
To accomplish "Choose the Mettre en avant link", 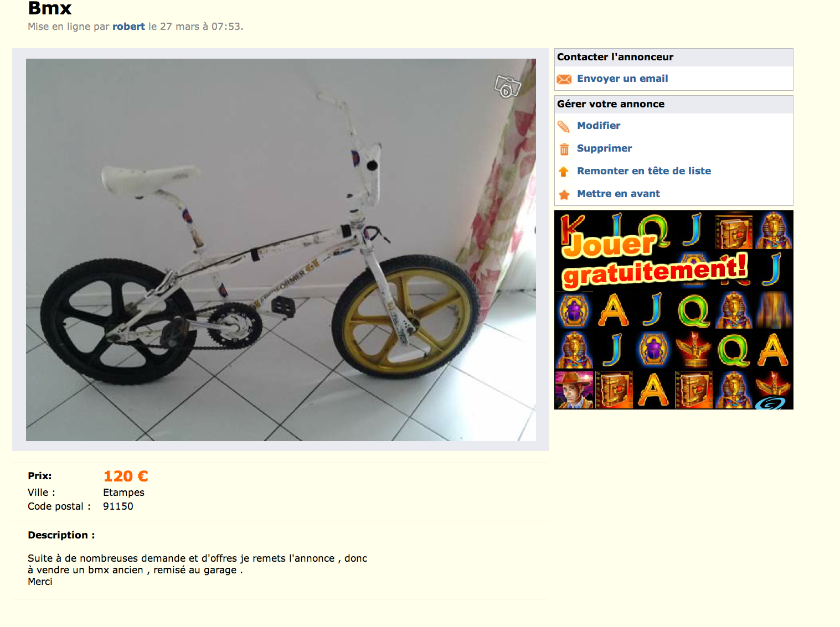I will (x=619, y=194).
